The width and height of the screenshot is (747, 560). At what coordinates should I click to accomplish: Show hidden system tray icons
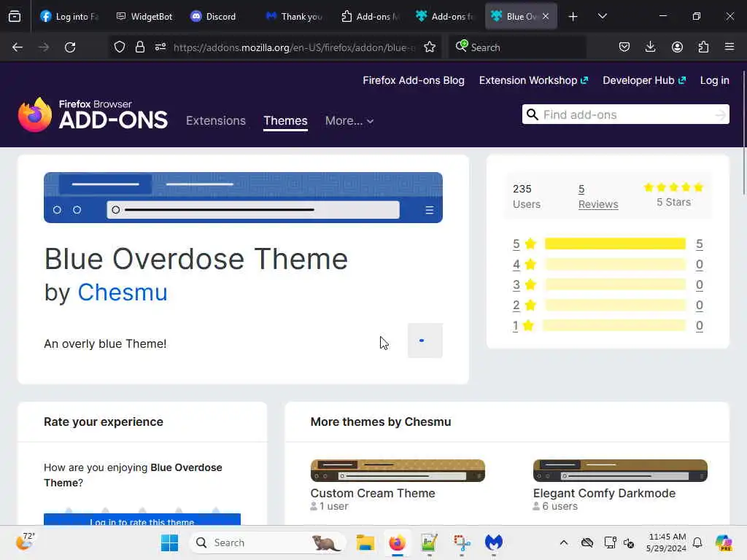(x=564, y=542)
